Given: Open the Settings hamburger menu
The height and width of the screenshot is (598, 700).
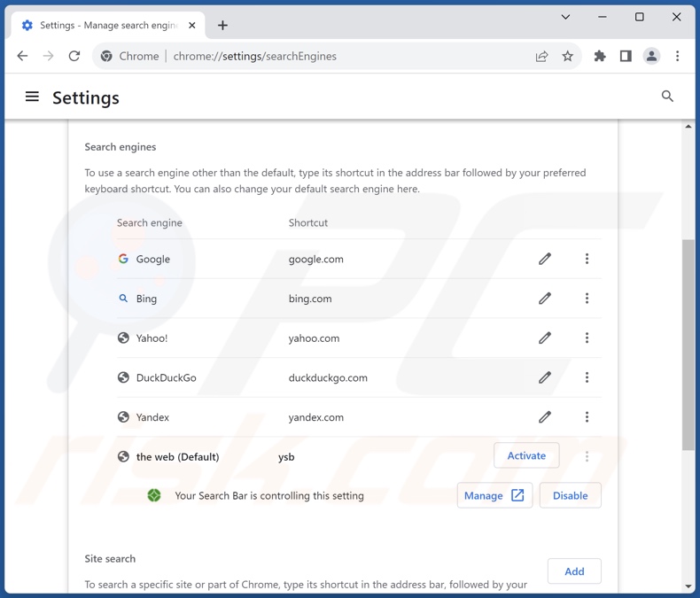Looking at the screenshot, I should [32, 97].
